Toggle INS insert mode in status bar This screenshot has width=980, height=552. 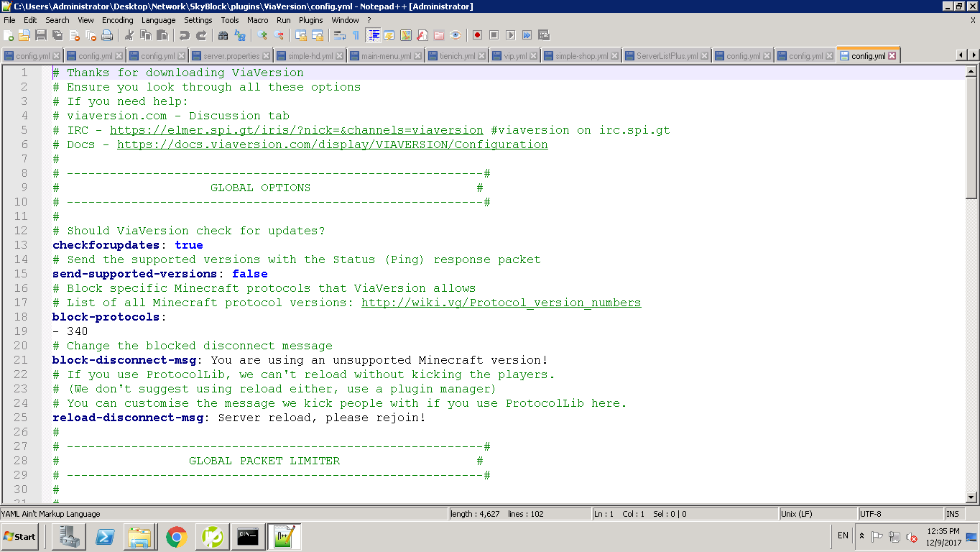pos(953,514)
